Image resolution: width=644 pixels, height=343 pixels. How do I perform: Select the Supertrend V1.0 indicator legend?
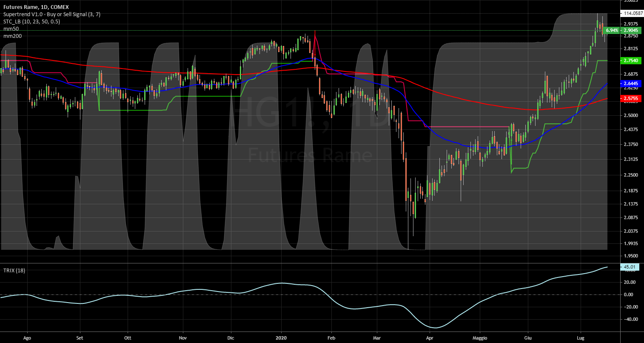[x=52, y=14]
